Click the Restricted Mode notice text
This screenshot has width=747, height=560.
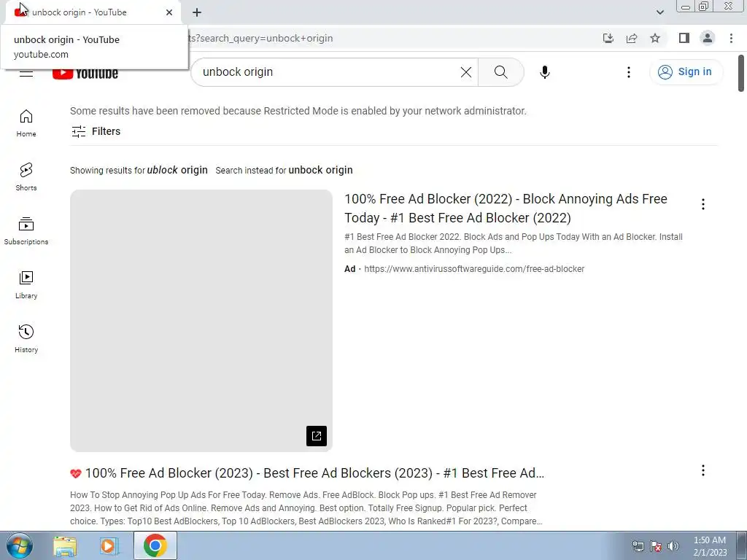point(298,111)
